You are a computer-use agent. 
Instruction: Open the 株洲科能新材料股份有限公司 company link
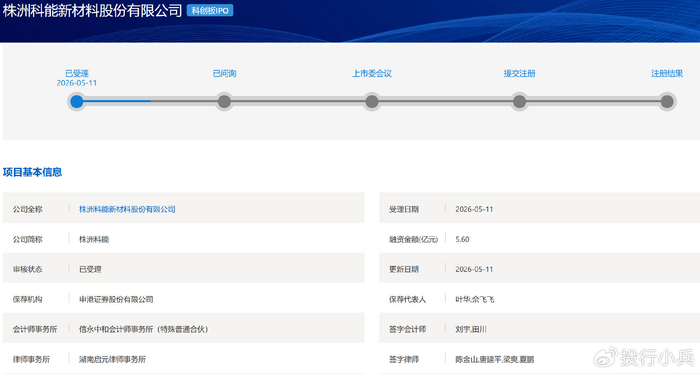pyautogui.click(x=127, y=209)
